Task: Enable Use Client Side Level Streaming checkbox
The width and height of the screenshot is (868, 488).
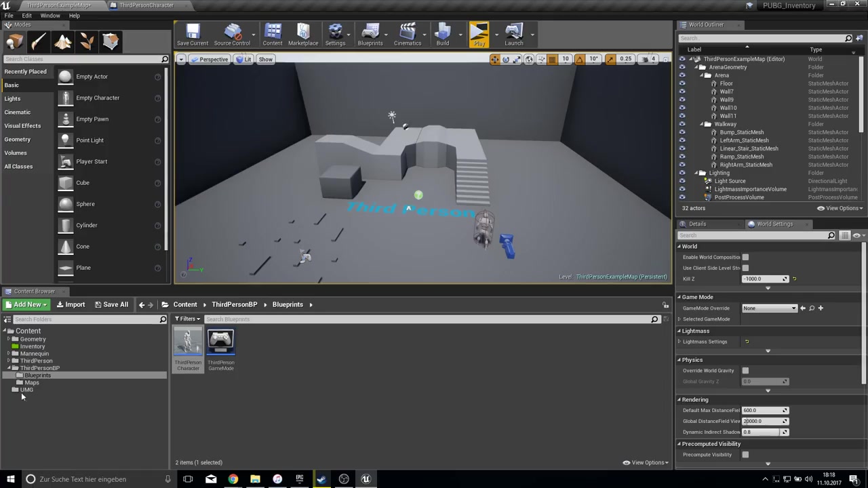Action: point(745,268)
